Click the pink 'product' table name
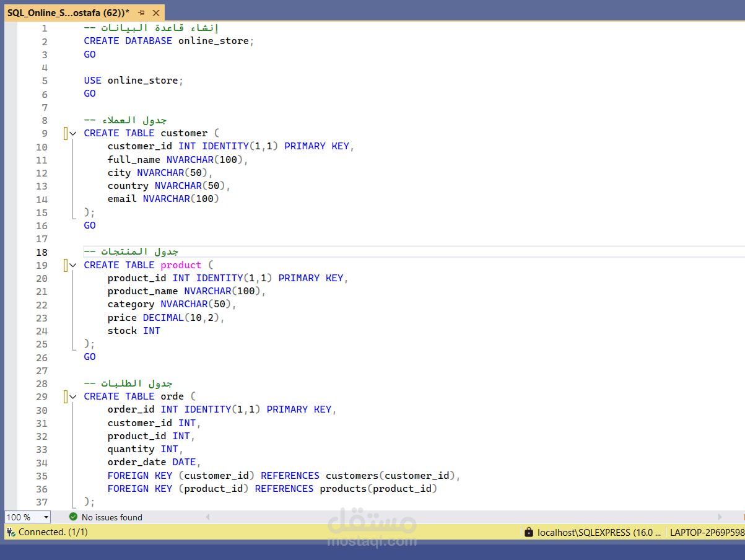 click(x=181, y=265)
